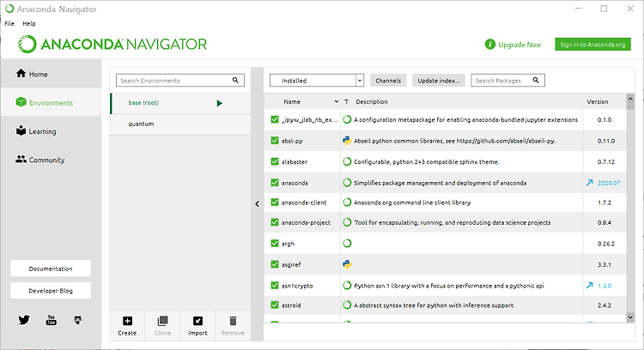
Task: Open the Documentation button
Action: point(51,269)
